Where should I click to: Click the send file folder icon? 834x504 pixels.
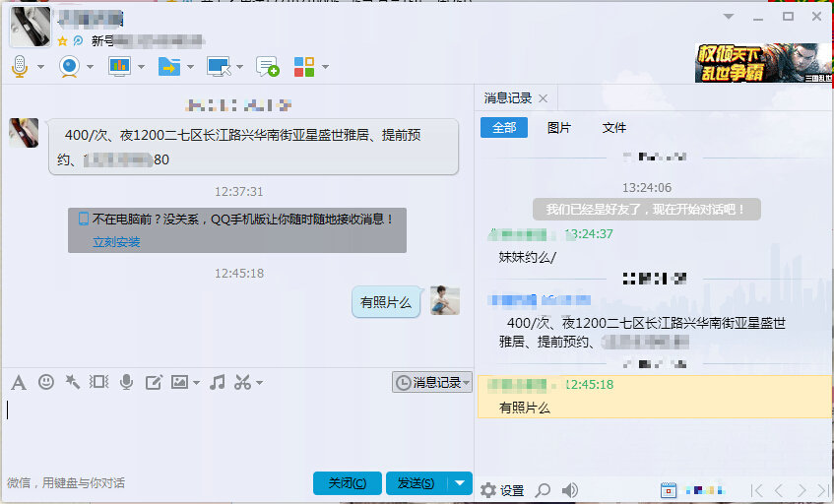click(168, 67)
